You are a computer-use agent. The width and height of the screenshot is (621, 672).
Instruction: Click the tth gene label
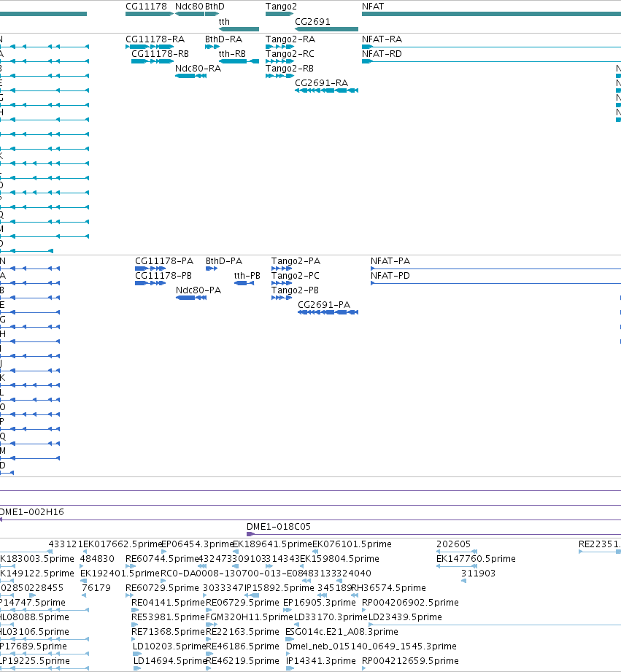point(224,22)
